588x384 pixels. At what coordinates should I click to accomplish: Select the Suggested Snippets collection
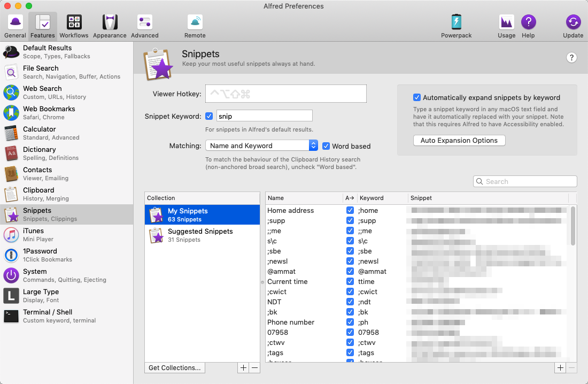point(202,235)
